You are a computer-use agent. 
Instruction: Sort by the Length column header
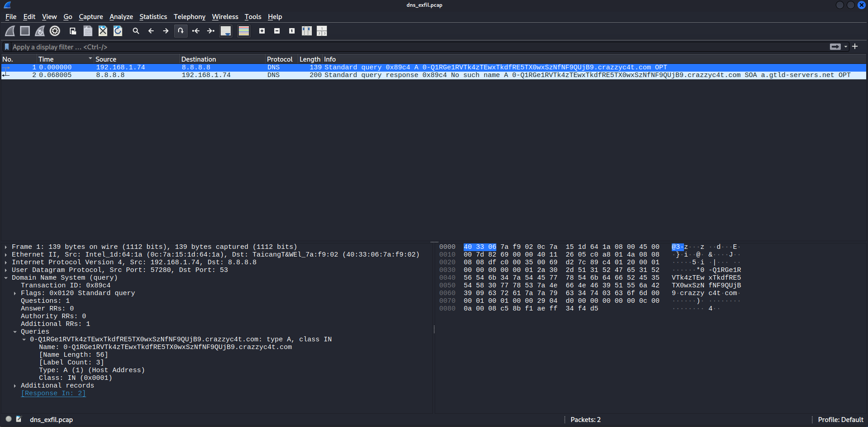(x=310, y=59)
